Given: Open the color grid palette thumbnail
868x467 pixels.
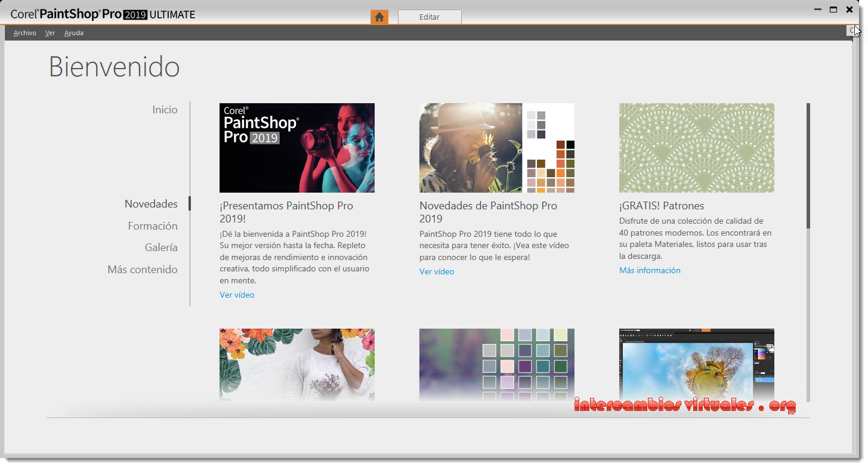Looking at the screenshot, I should (x=497, y=364).
